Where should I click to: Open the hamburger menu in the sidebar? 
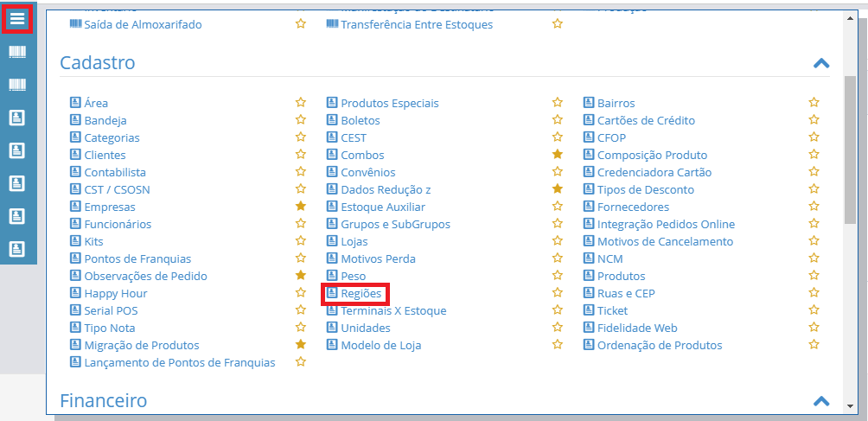pos(17,19)
